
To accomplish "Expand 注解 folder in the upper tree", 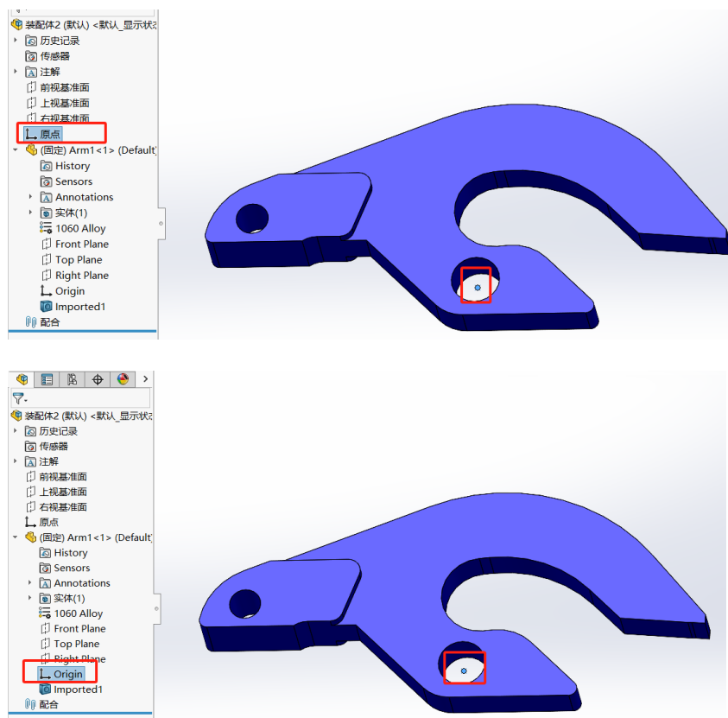I will (x=16, y=72).
